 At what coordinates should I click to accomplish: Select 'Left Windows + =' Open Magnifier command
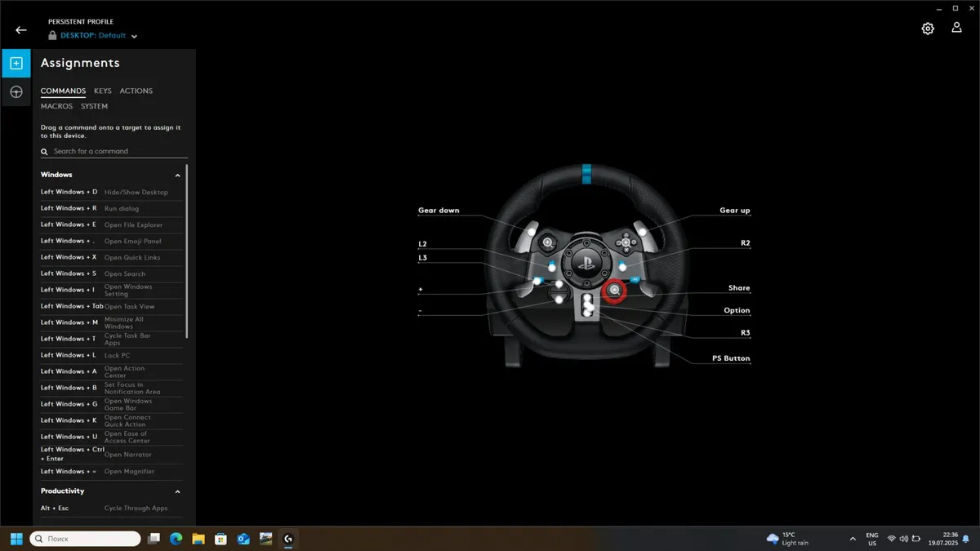pyautogui.click(x=112, y=471)
